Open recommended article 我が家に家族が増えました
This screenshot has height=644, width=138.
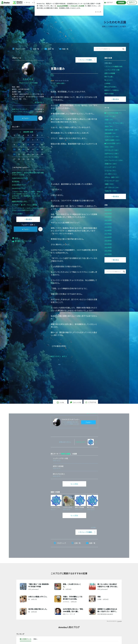38,609
